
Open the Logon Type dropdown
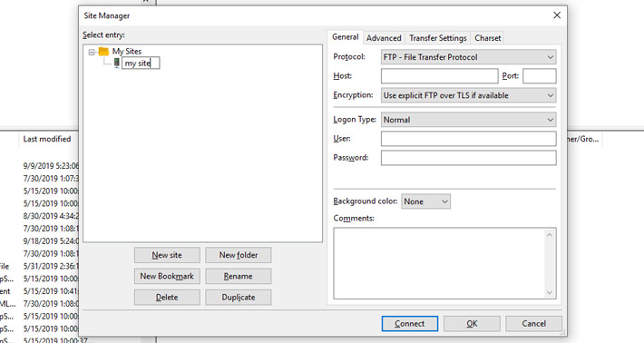[x=469, y=120]
